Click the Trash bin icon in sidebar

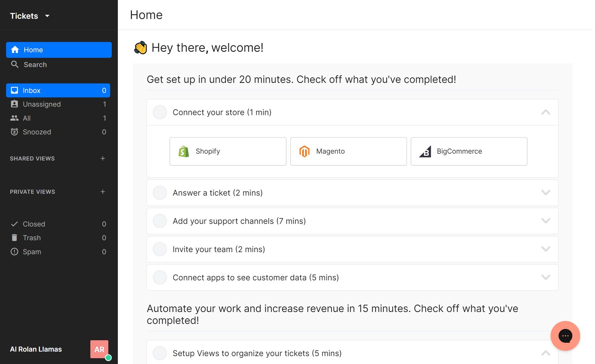(14, 238)
